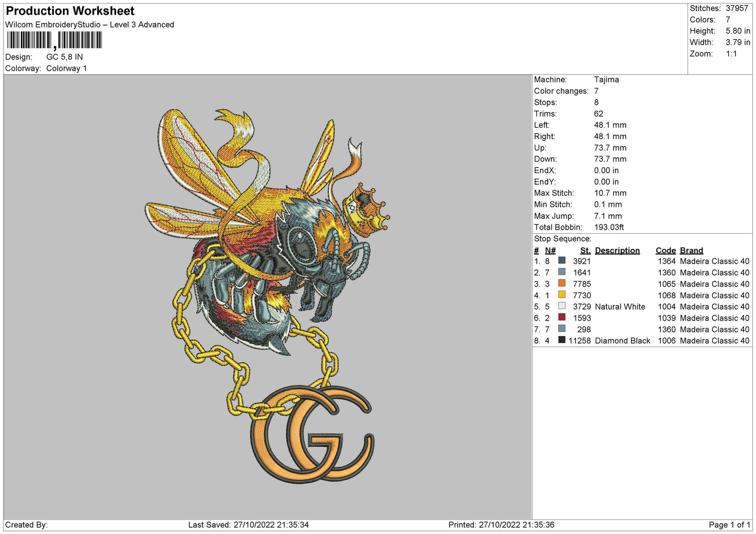The height and width of the screenshot is (534, 756).
Task: Click the bee embroidery design preview
Action: pos(267,296)
